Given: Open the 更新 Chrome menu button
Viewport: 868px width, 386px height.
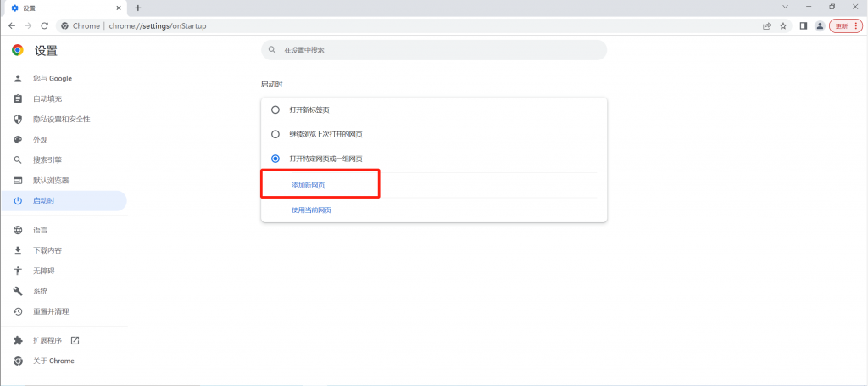Looking at the screenshot, I should tap(846, 26).
